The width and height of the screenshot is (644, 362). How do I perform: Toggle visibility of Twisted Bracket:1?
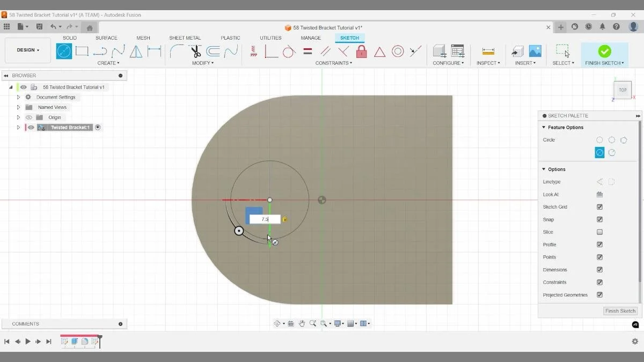click(30, 127)
